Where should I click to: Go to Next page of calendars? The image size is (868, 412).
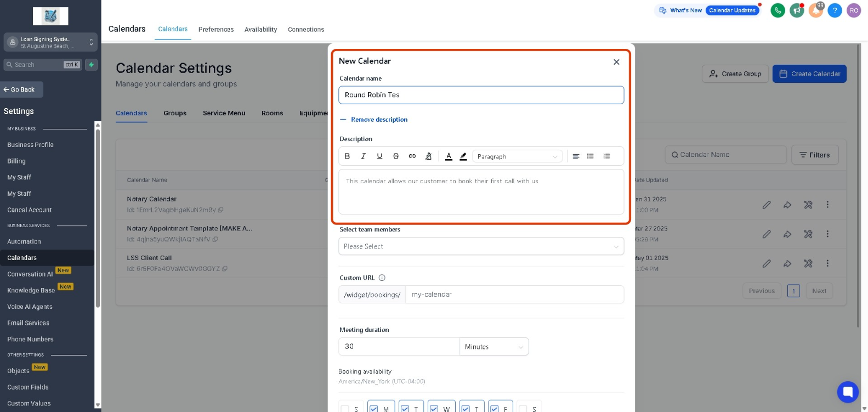(x=819, y=291)
